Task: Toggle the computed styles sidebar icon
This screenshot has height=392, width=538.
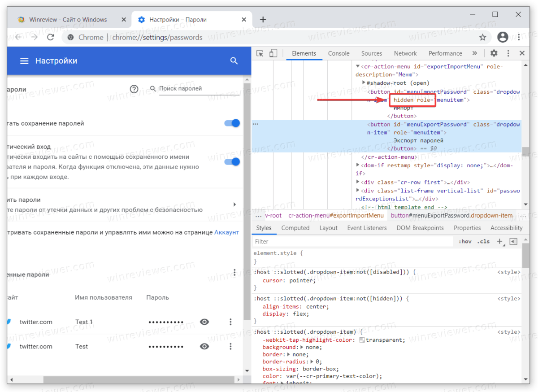Action: 513,241
